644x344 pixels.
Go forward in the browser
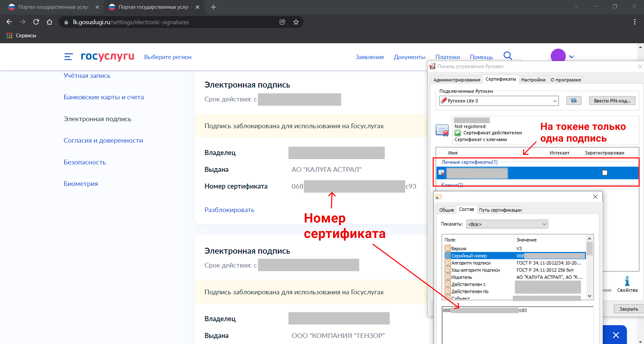pos(22,22)
